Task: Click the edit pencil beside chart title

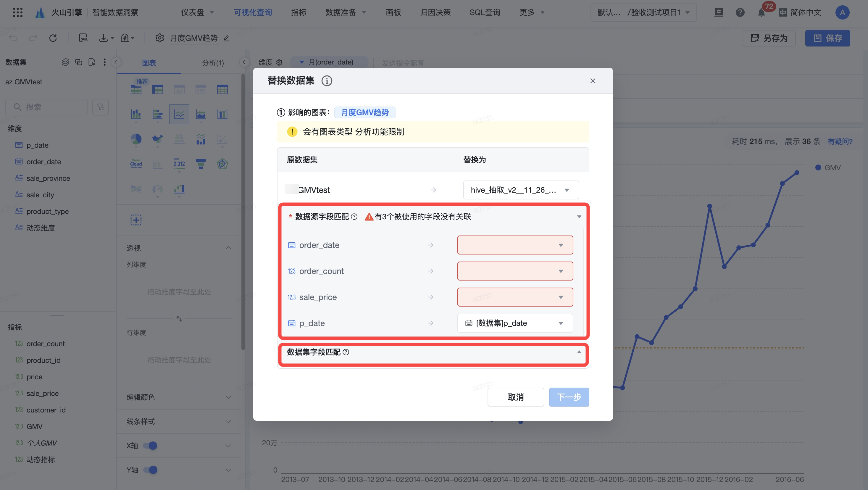Action: 226,38
